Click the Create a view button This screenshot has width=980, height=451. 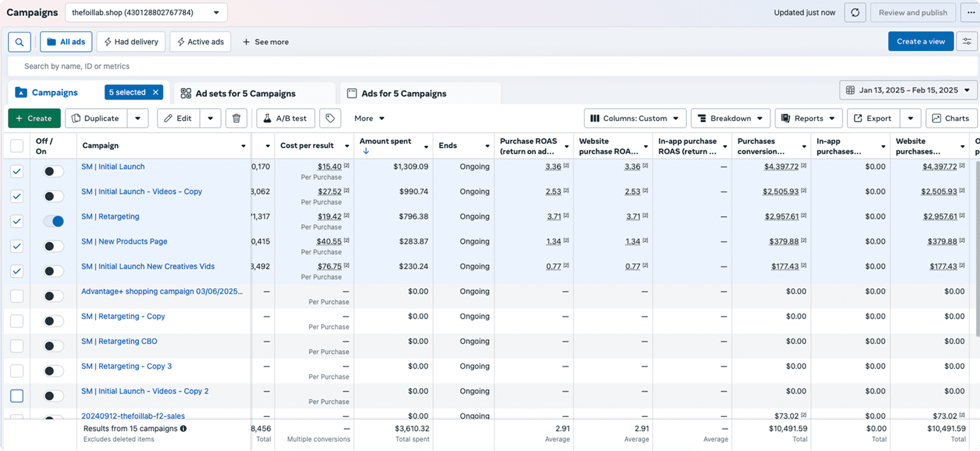(x=921, y=41)
